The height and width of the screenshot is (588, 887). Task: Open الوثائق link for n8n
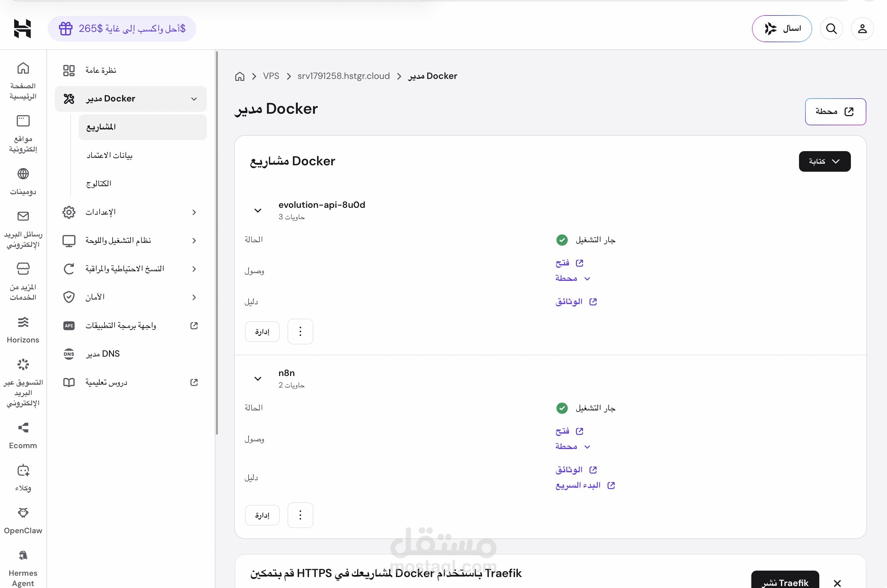[x=576, y=469]
